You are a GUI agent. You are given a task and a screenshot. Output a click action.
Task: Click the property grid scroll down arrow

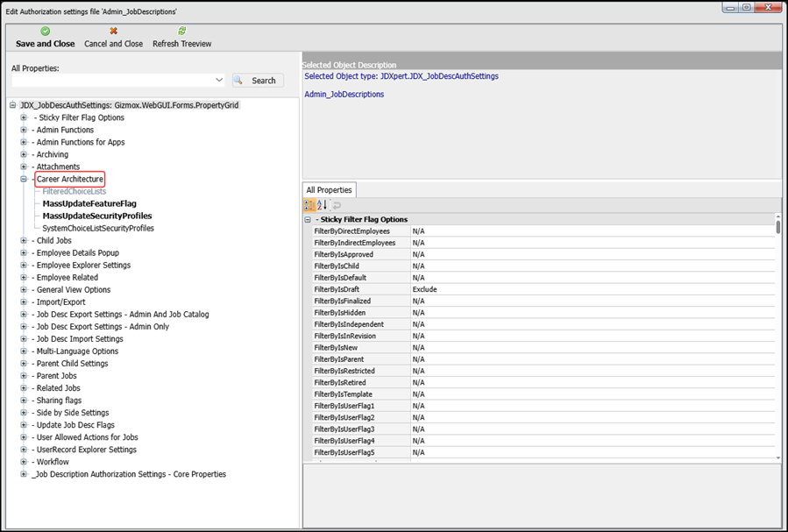pos(778,458)
